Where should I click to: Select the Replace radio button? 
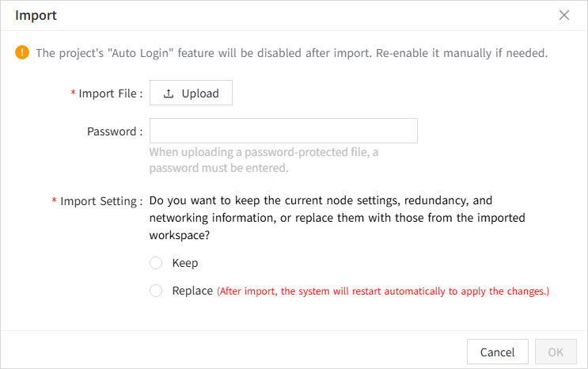(x=156, y=291)
